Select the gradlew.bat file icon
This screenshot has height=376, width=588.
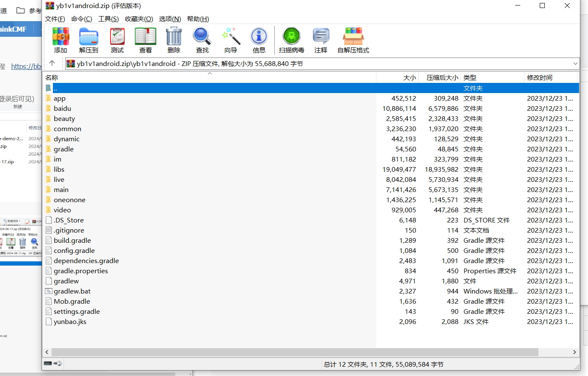tap(49, 291)
